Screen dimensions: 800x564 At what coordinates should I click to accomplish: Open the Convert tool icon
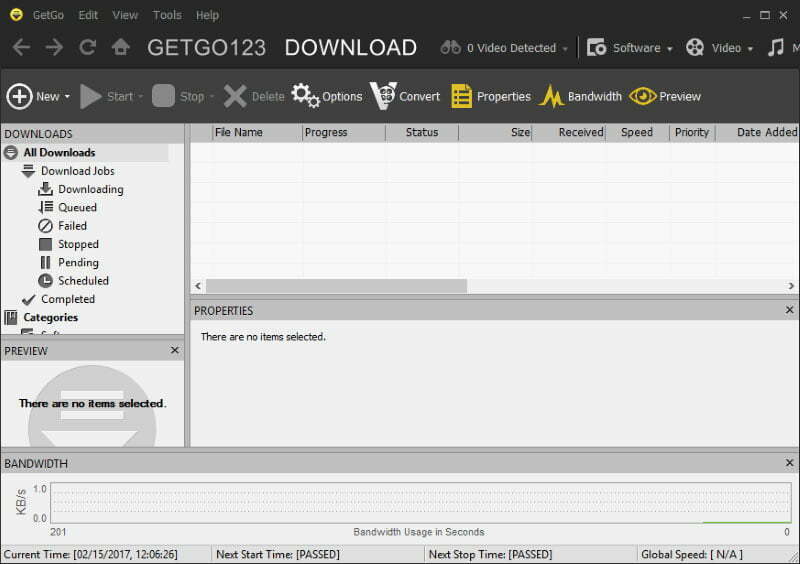(383, 95)
